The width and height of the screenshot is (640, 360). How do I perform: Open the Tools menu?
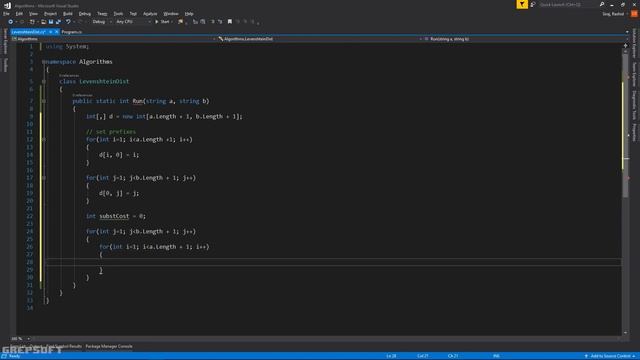pos(118,13)
